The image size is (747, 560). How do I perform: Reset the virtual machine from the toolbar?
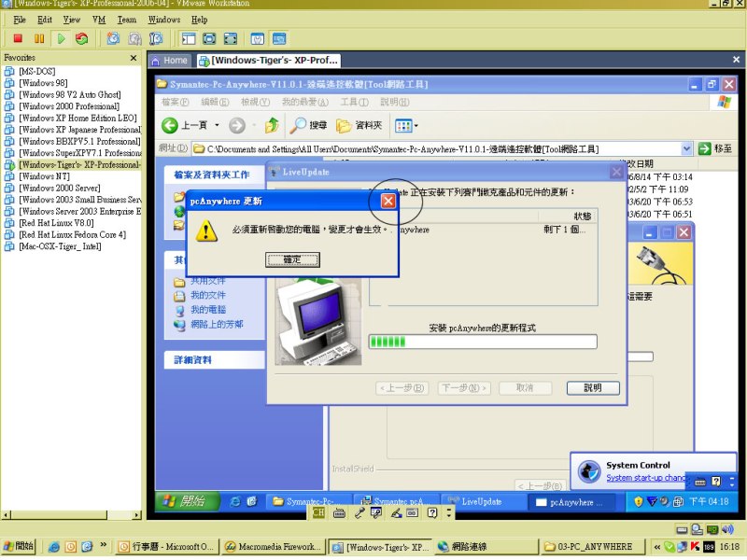point(82,38)
